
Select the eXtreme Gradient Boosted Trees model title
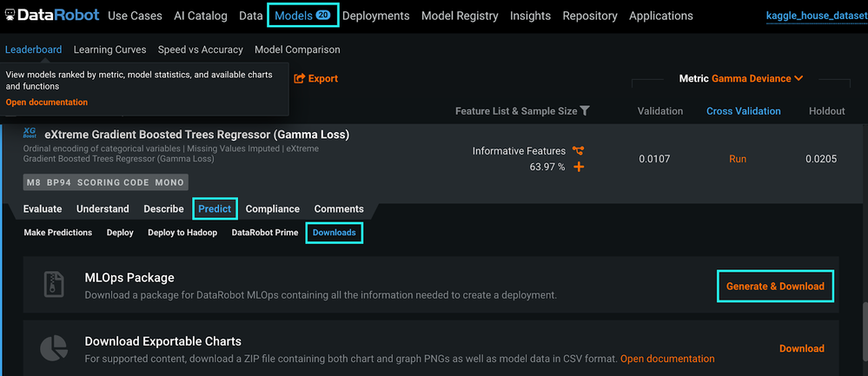tap(196, 135)
